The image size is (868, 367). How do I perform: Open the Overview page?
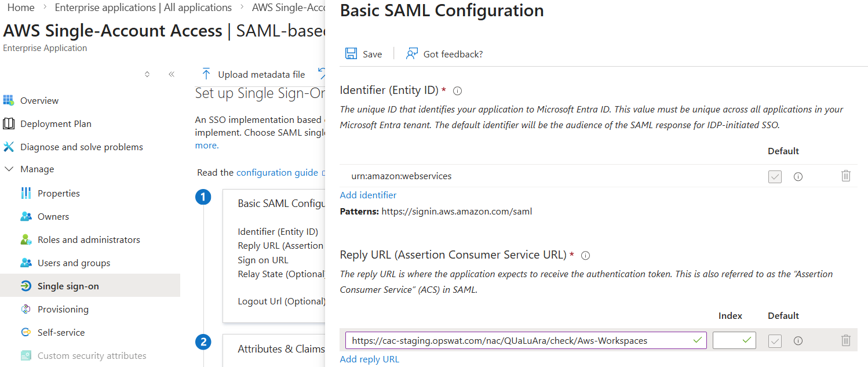[x=39, y=100]
